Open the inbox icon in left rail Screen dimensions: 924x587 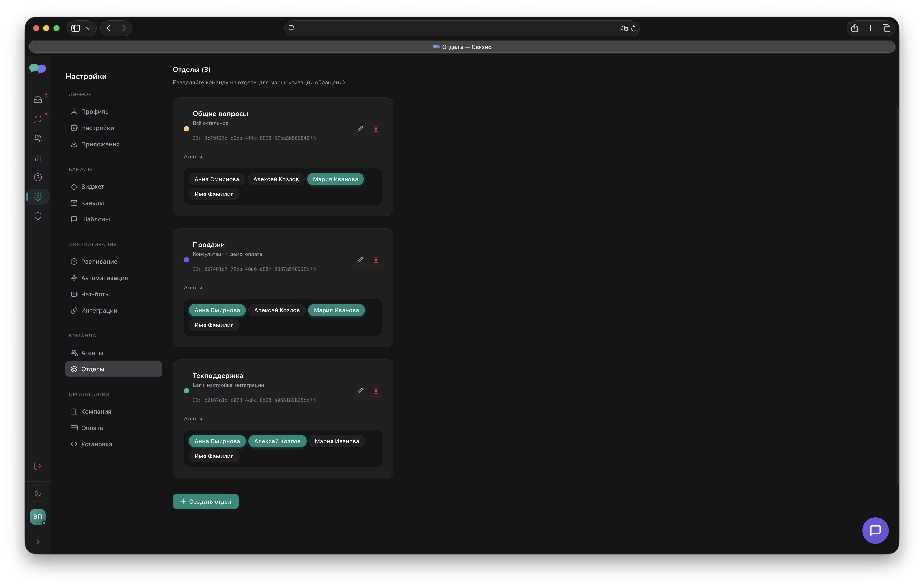pyautogui.click(x=38, y=100)
